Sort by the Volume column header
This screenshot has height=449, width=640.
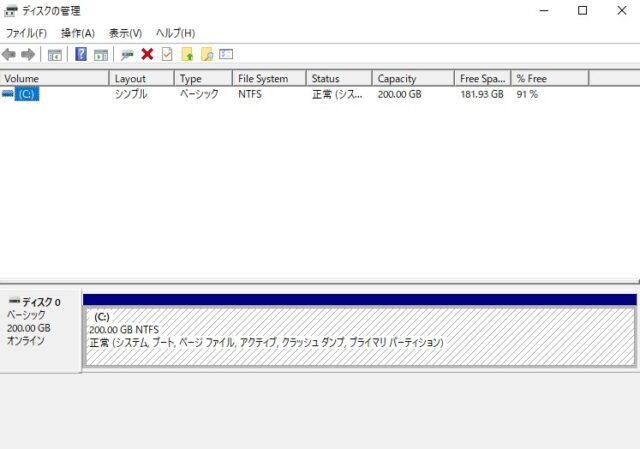point(55,78)
